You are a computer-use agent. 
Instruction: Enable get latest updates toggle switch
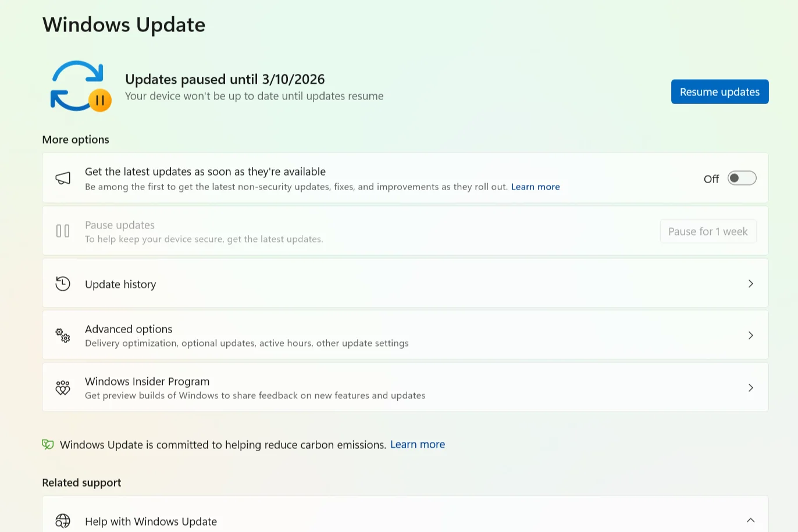pyautogui.click(x=742, y=178)
